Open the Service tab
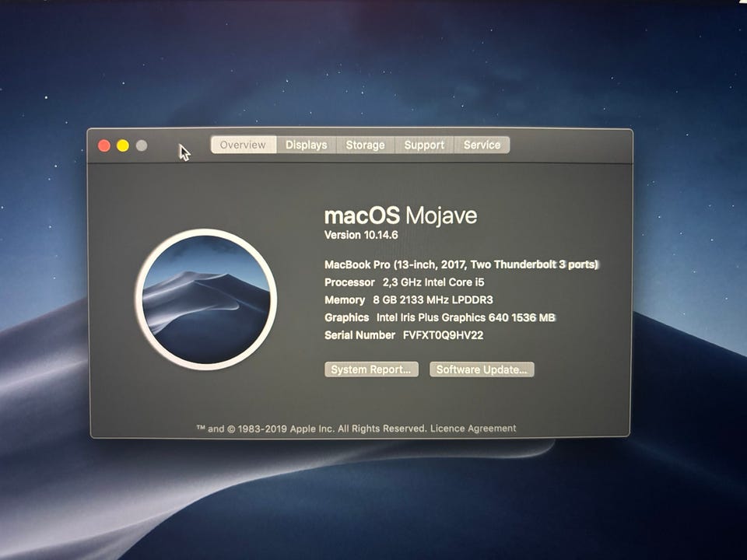This screenshot has height=560, width=747. pos(482,145)
